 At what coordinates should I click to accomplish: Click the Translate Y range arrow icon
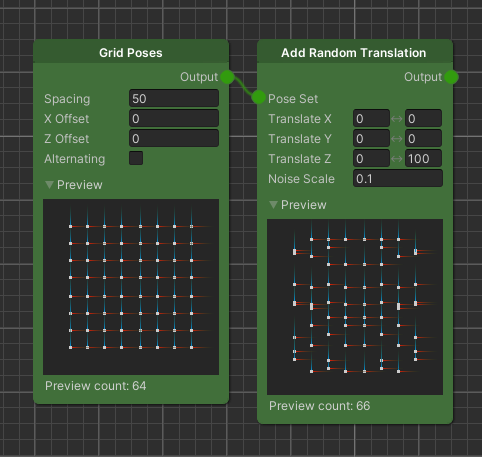point(397,139)
